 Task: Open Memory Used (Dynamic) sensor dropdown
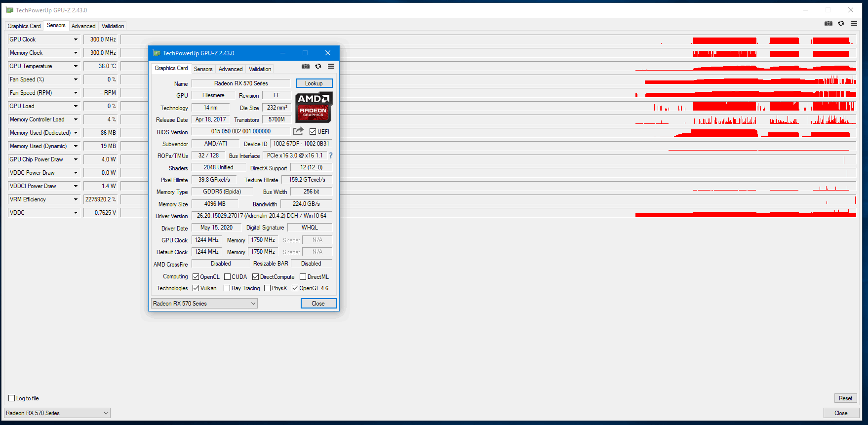coord(76,146)
